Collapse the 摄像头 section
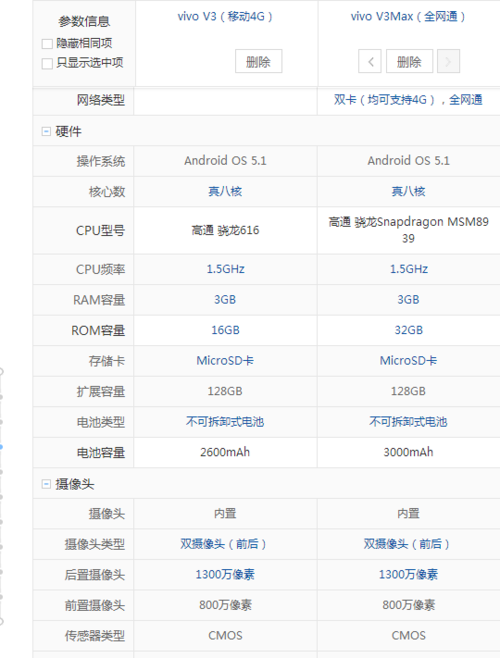The height and width of the screenshot is (658, 500). 46,484
